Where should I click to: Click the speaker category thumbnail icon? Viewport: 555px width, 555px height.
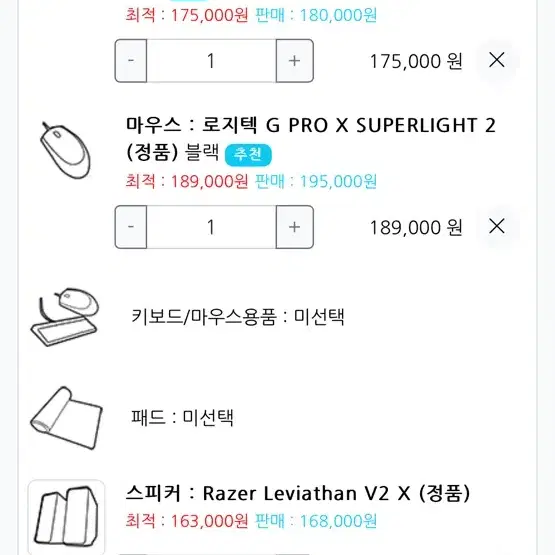click(66, 517)
